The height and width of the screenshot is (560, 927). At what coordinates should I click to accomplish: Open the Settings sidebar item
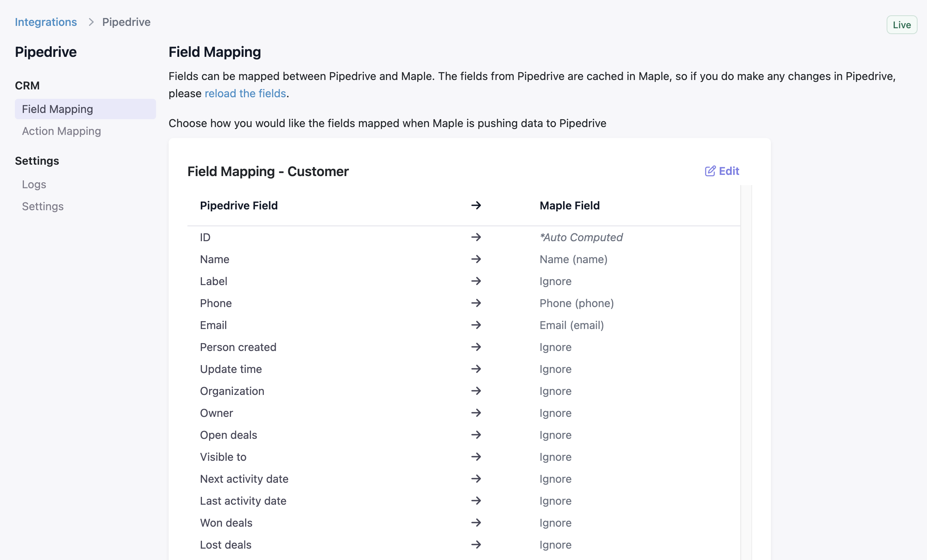[x=43, y=206]
